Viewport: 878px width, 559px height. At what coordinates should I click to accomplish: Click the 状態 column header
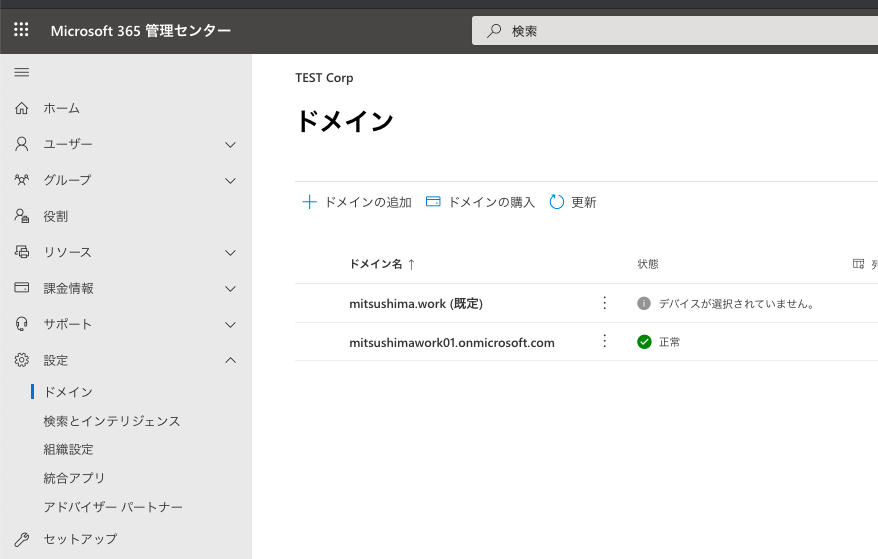pyautogui.click(x=648, y=264)
